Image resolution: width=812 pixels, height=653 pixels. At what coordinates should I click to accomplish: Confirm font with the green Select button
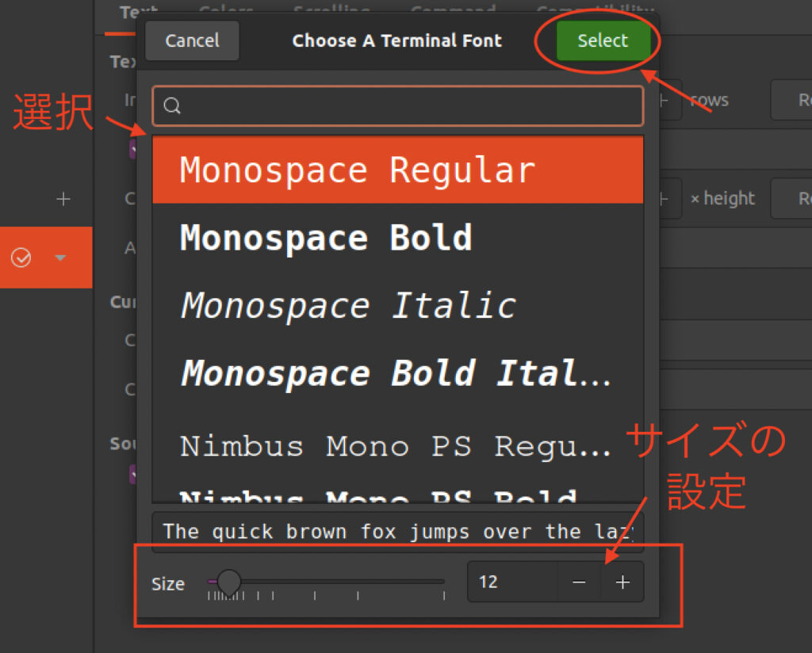(603, 41)
